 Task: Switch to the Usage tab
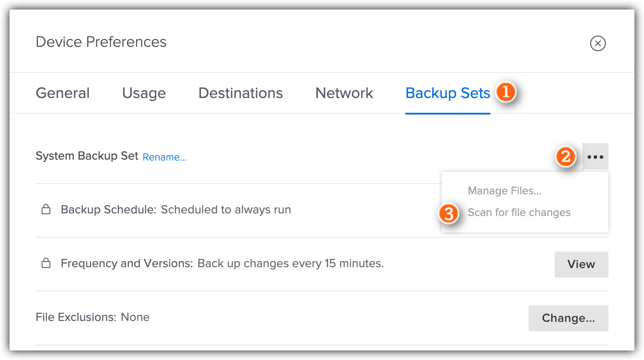144,93
